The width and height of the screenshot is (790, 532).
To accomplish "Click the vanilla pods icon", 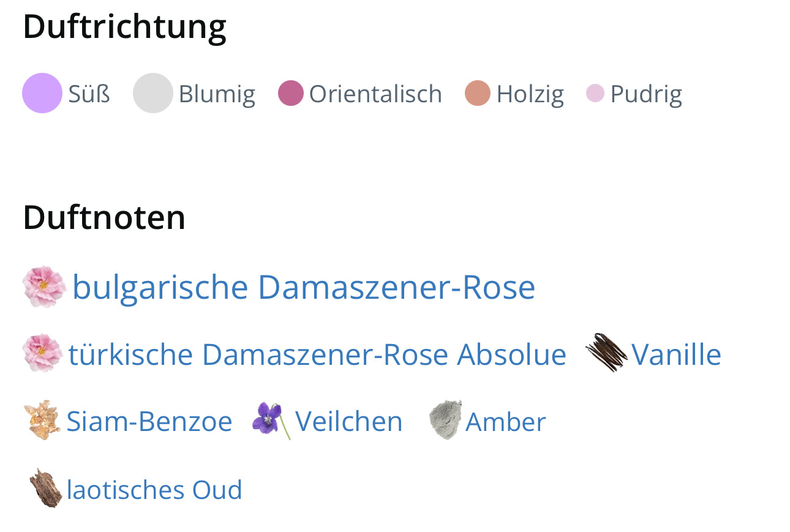I will (606, 353).
